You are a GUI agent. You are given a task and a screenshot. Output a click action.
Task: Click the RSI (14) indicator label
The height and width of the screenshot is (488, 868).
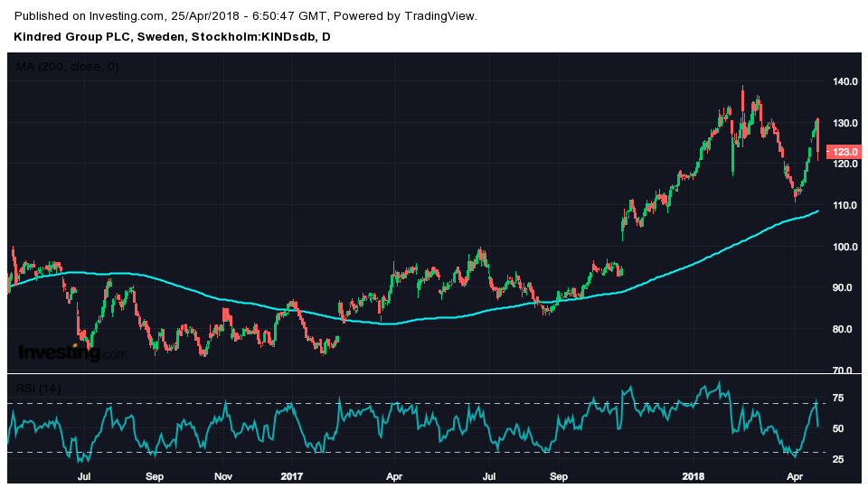click(x=38, y=389)
